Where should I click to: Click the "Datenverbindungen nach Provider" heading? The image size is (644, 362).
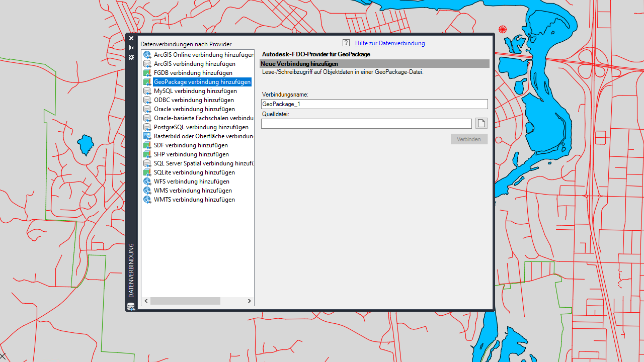186,44
